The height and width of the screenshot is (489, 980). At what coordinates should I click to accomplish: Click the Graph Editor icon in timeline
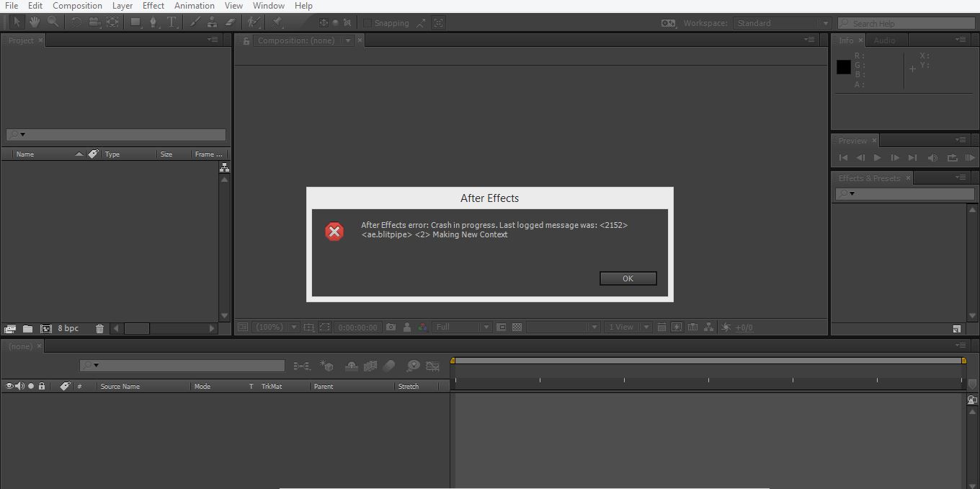point(432,366)
